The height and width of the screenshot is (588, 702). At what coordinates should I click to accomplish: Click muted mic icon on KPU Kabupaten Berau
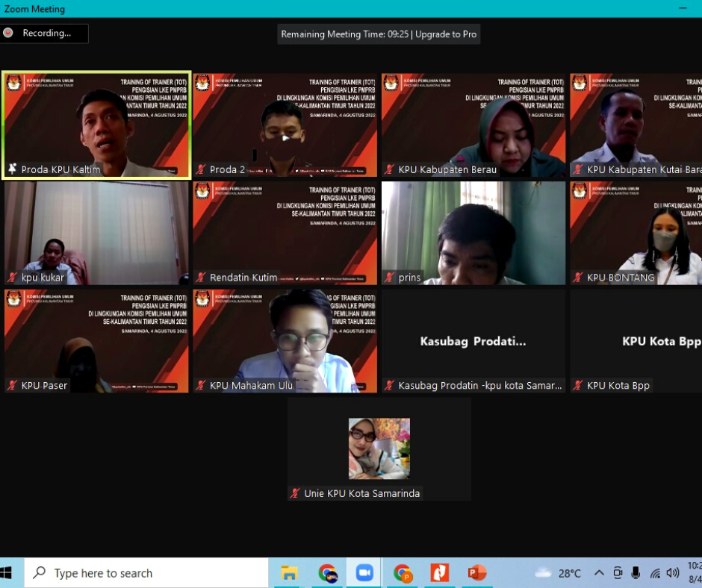pyautogui.click(x=389, y=169)
